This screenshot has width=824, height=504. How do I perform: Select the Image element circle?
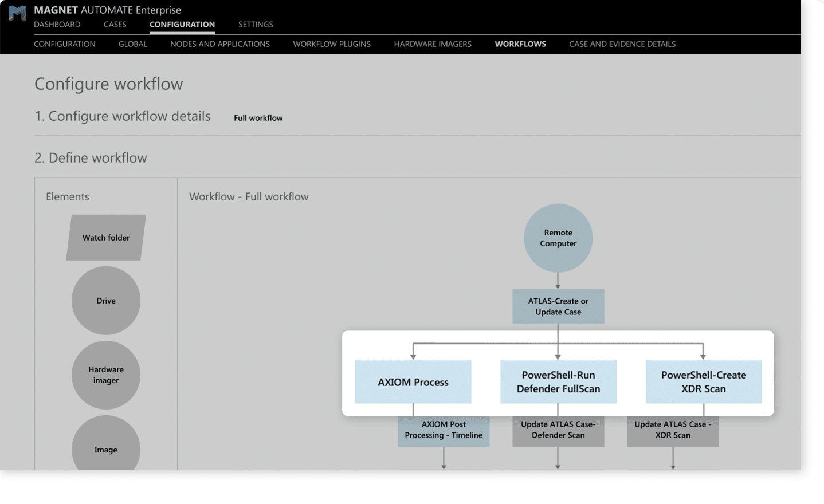106,447
